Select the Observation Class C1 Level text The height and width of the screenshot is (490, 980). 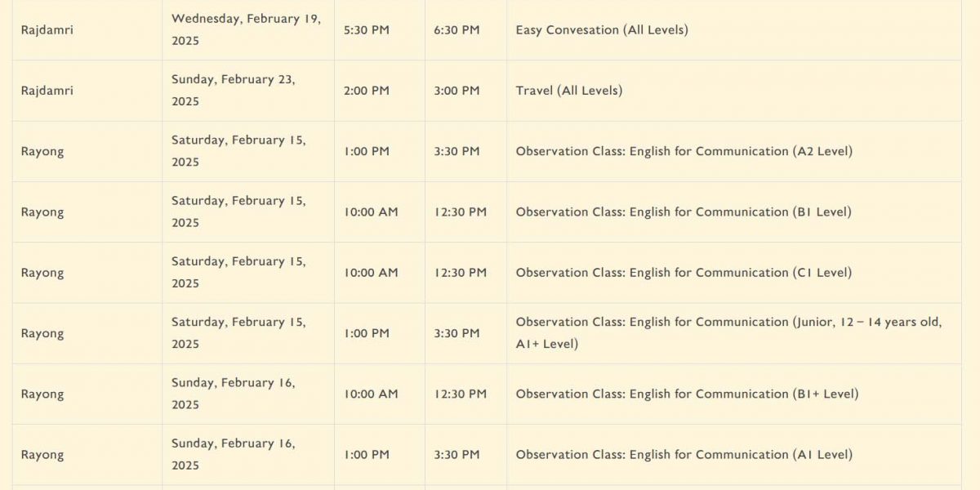(684, 272)
